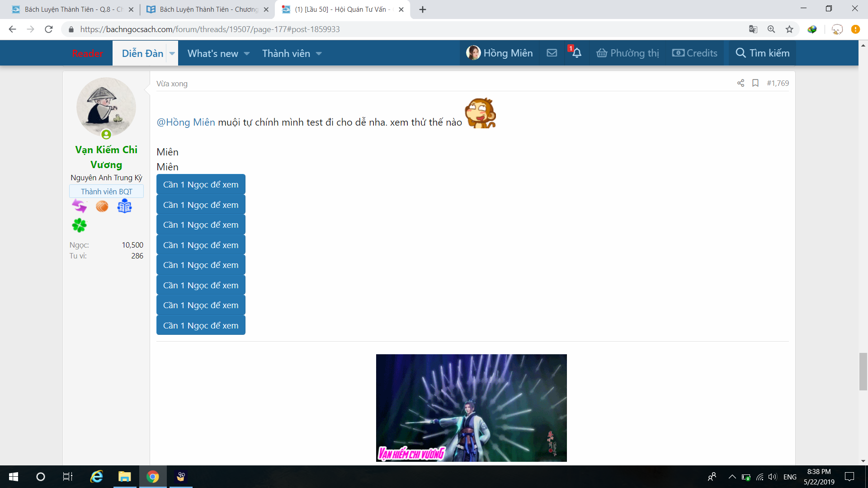Image resolution: width=868 pixels, height=488 pixels.
Task: Click the page vertical scrollbar thumb
Action: click(863, 371)
